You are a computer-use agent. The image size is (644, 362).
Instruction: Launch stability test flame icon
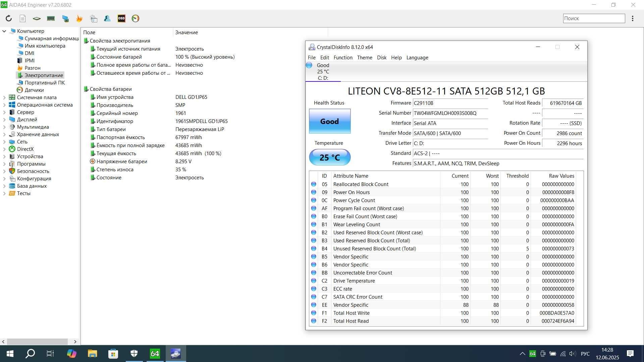tap(79, 18)
